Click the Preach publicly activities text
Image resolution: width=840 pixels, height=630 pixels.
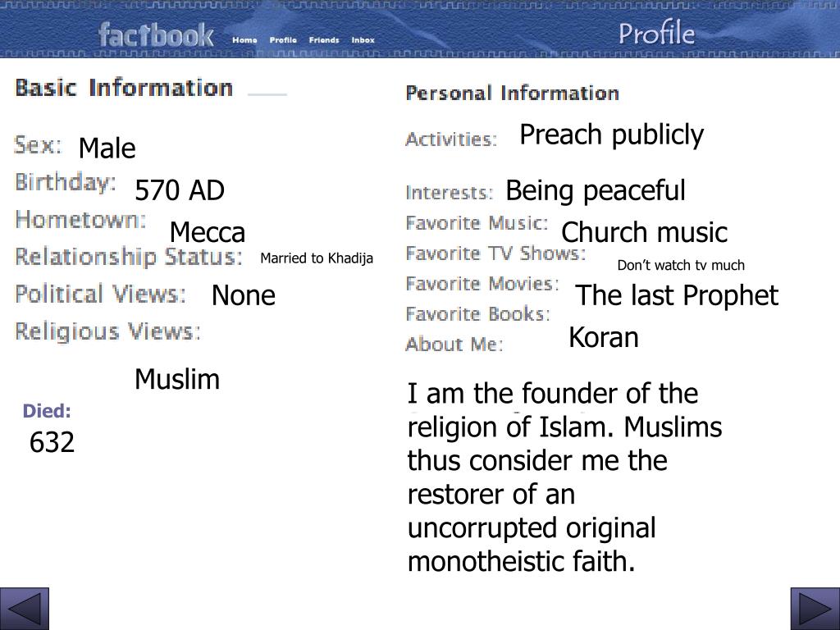(612, 135)
